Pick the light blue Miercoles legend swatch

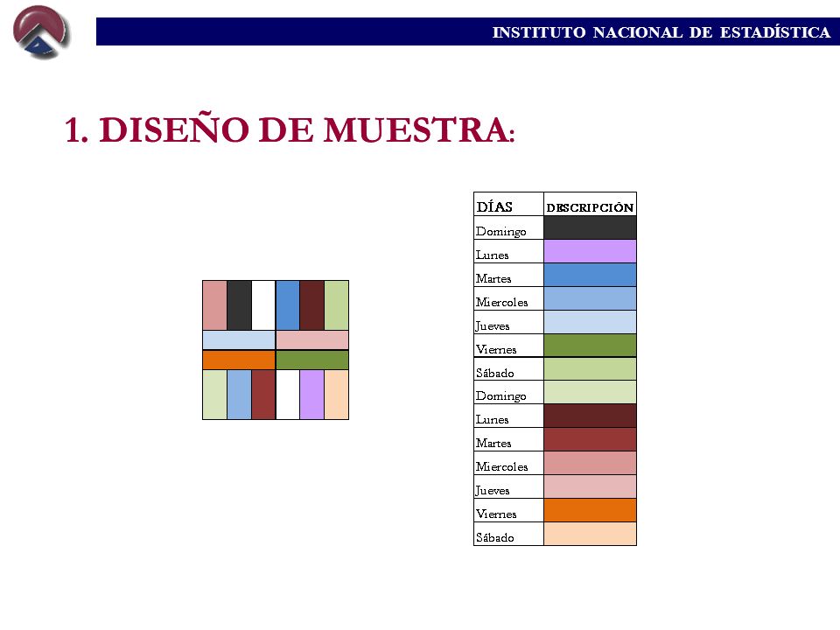point(590,298)
